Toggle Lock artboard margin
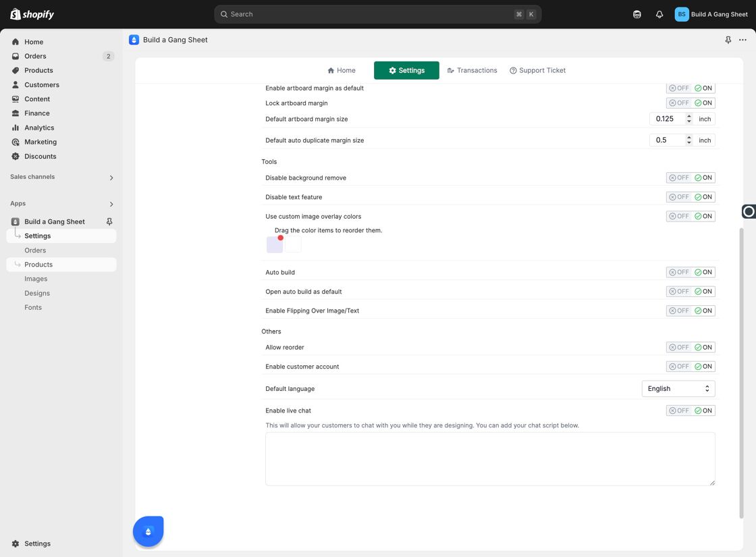756x557 pixels. click(x=691, y=103)
